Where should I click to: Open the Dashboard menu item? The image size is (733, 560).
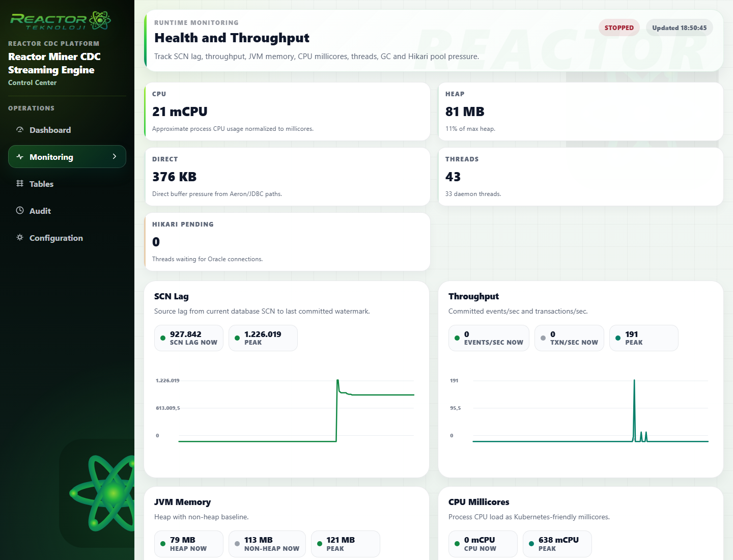coord(67,130)
